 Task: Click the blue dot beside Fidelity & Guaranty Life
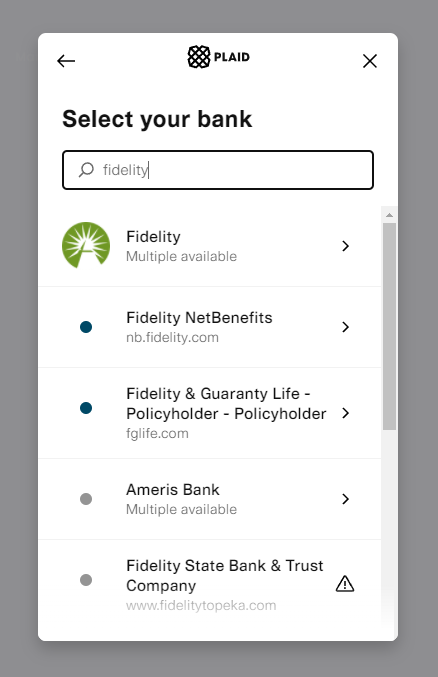coord(86,408)
